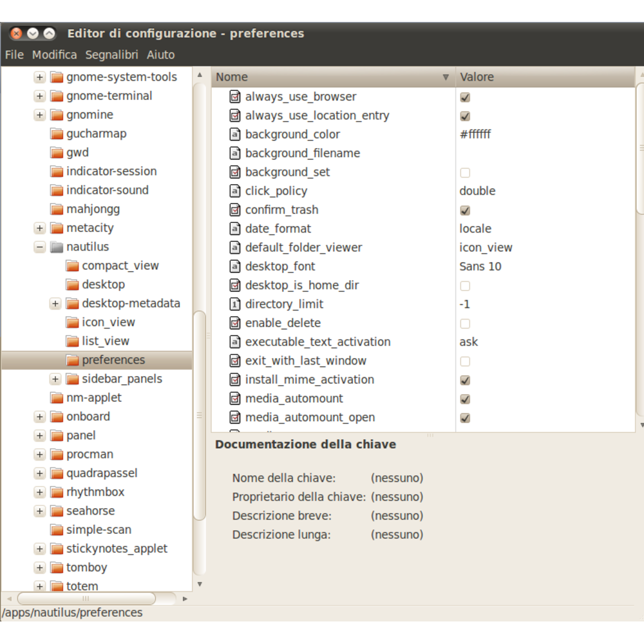Collapse the nautilus tree node
This screenshot has height=644, width=644.
pyautogui.click(x=39, y=247)
